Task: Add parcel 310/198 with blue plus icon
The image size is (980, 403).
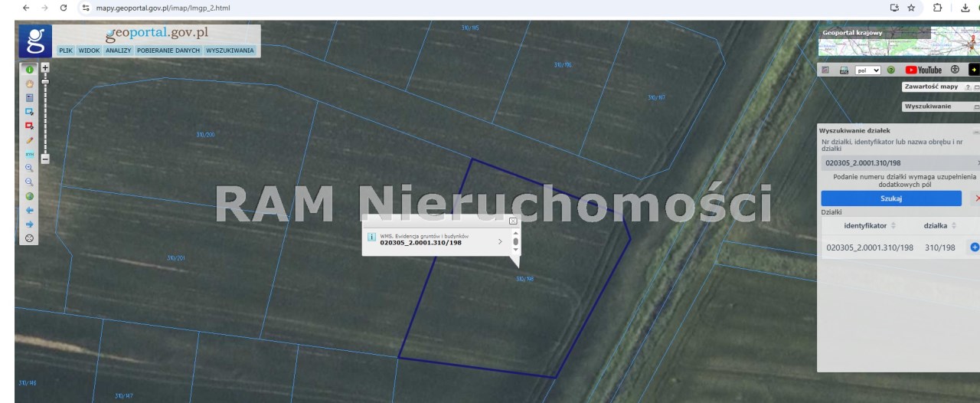Action: (975, 247)
